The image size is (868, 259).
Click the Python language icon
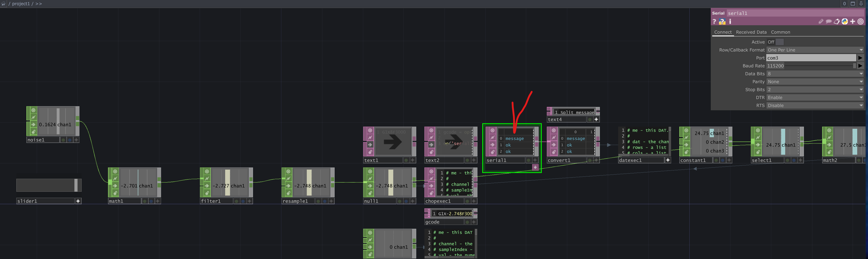point(845,22)
